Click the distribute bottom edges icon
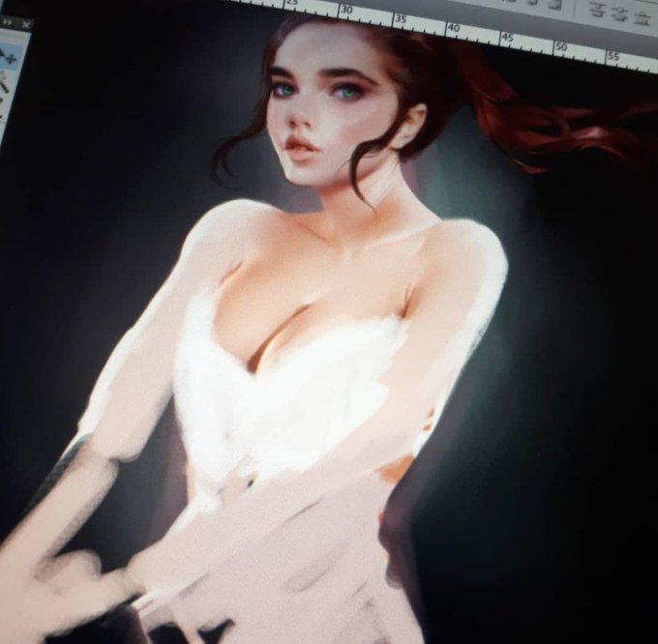The width and height of the screenshot is (658, 644). point(642,17)
